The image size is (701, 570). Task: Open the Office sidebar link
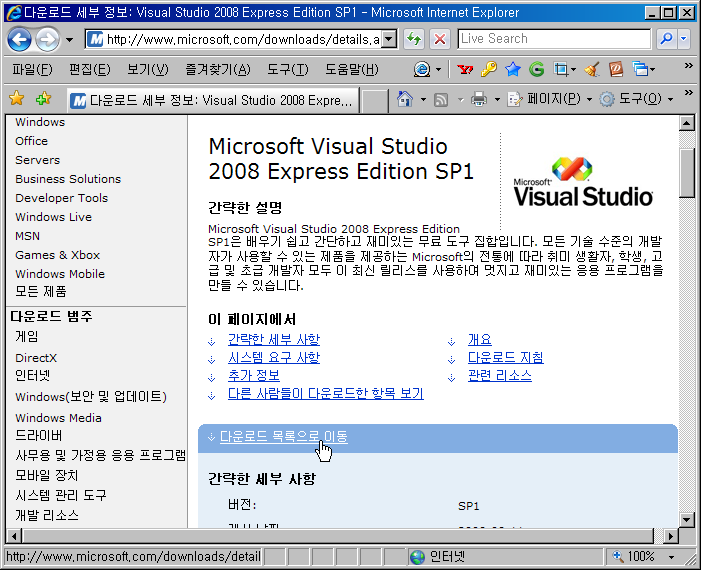point(31,141)
